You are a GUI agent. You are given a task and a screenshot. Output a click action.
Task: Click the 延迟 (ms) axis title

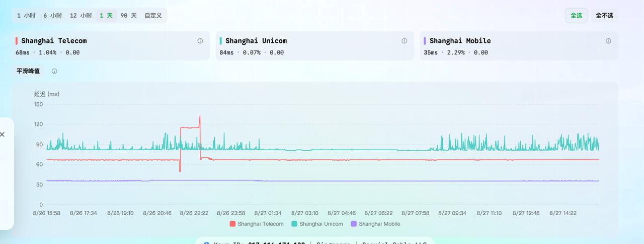(x=47, y=94)
